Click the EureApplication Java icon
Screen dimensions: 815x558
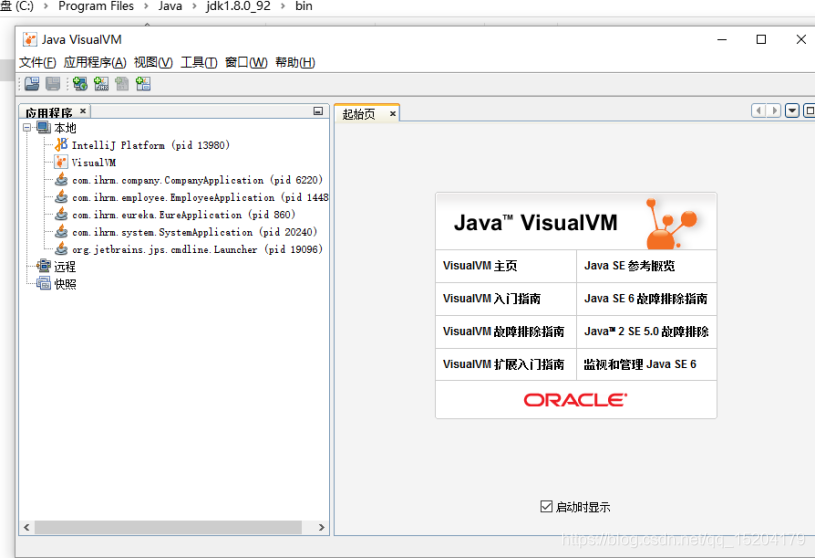click(x=61, y=214)
